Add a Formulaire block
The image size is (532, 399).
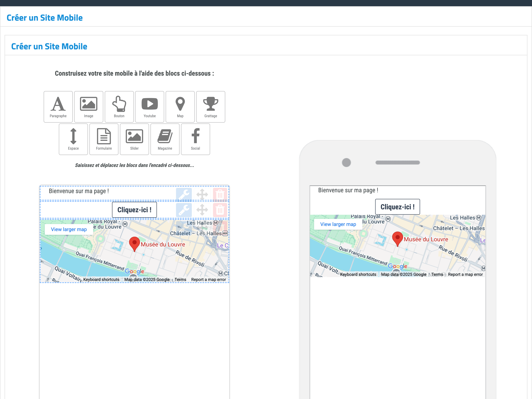(104, 139)
